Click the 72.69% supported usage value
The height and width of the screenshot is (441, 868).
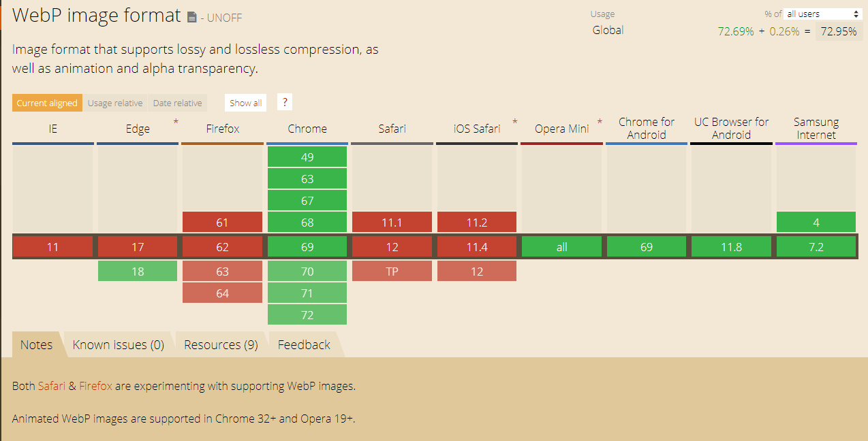click(736, 31)
